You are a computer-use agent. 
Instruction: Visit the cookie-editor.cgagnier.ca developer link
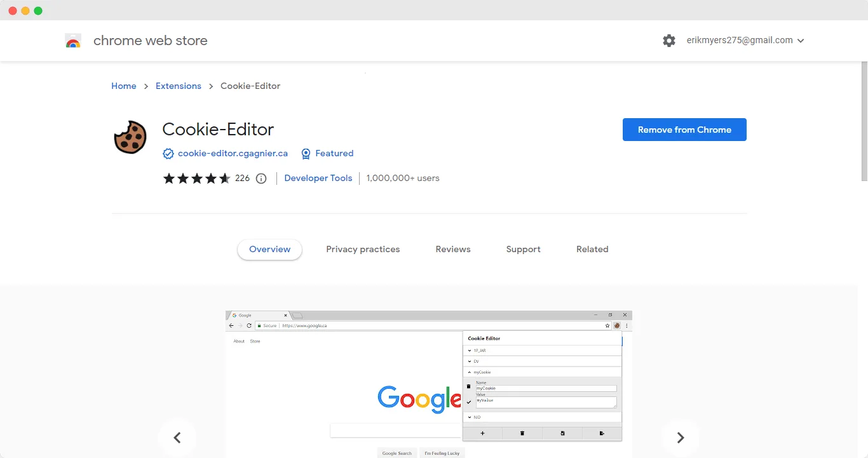(x=233, y=153)
